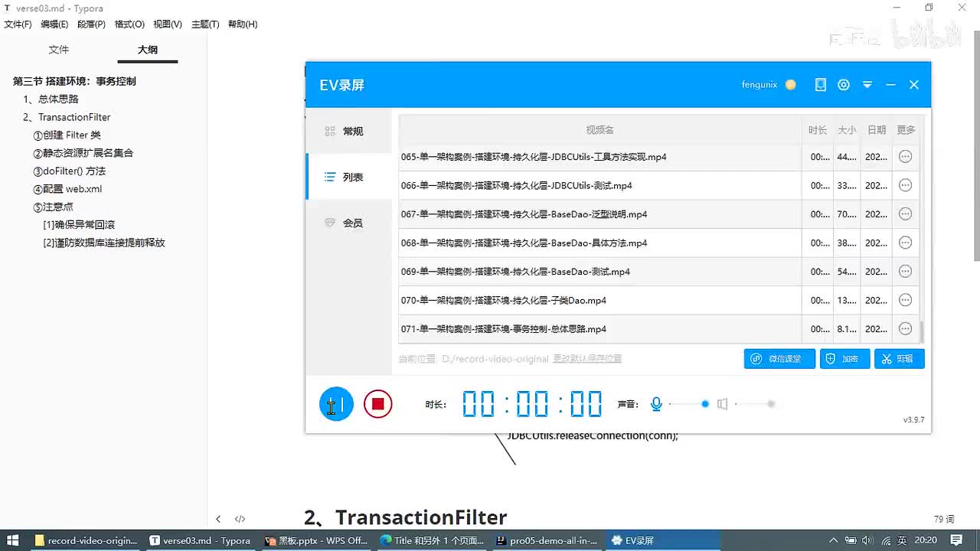
Task: Select video 067 BaseDao-泛型说明.mp4
Action: 524,214
